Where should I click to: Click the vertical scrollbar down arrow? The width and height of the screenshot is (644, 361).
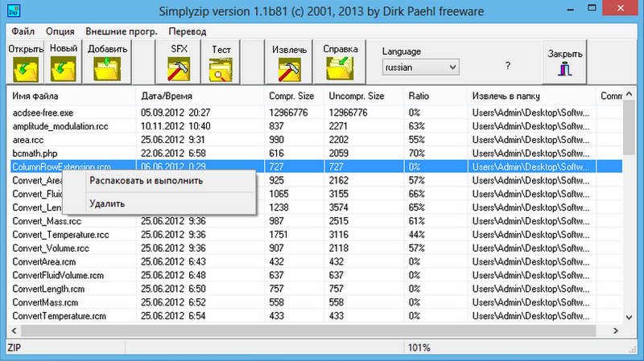click(x=630, y=317)
